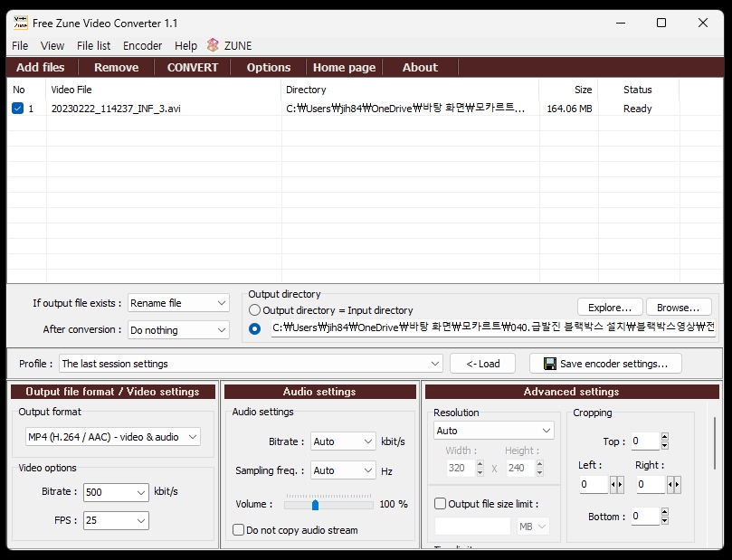Adjust the Volume slider handle

pos(315,505)
